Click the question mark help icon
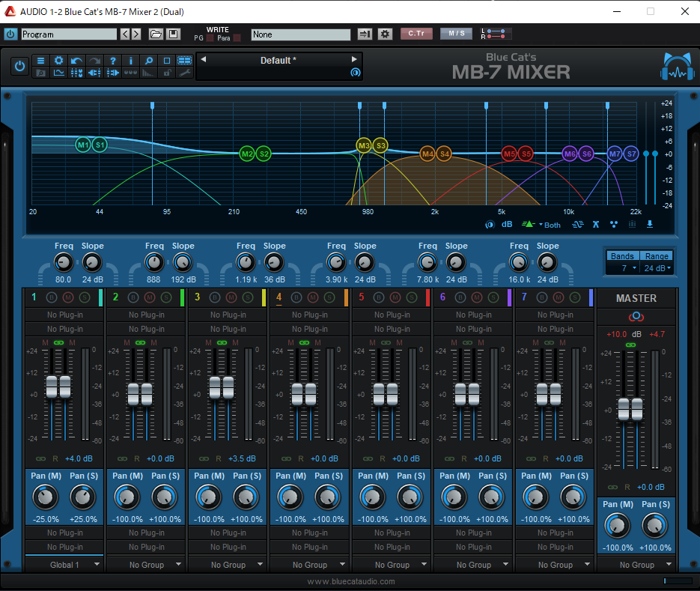700x591 pixels. [113, 61]
